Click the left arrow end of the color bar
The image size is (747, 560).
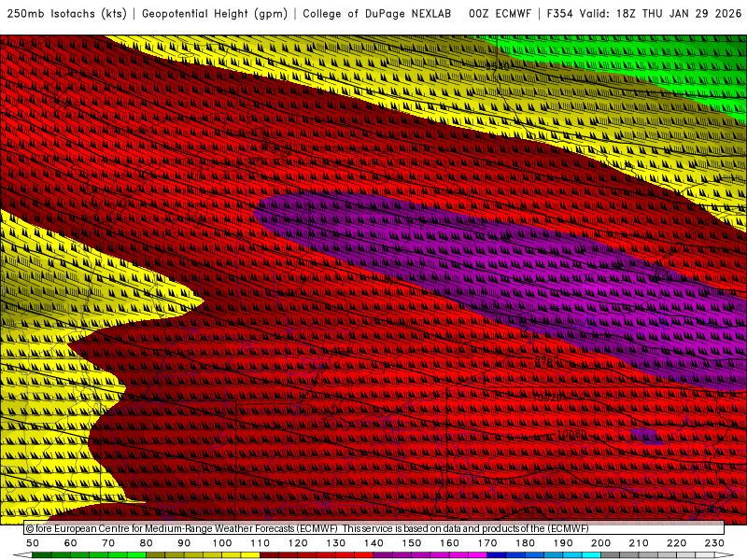(x=22, y=555)
